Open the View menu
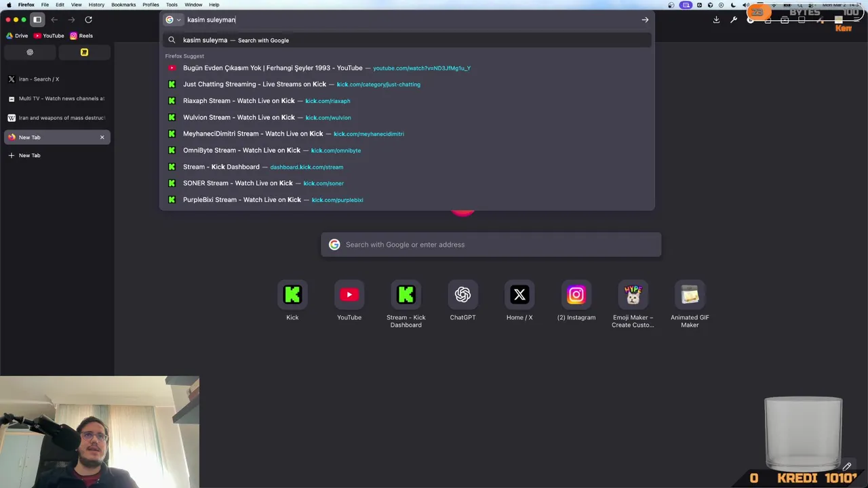 point(77,5)
